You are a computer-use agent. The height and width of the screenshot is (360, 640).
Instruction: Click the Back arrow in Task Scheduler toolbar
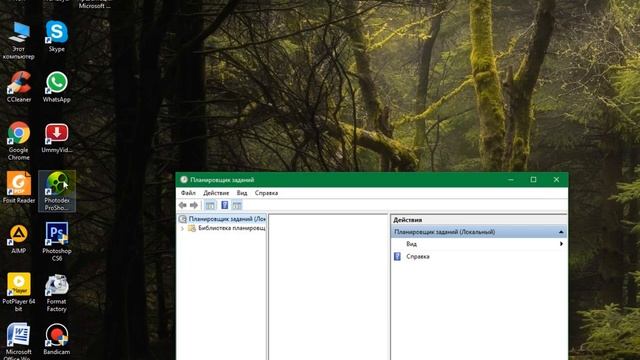pyautogui.click(x=182, y=205)
